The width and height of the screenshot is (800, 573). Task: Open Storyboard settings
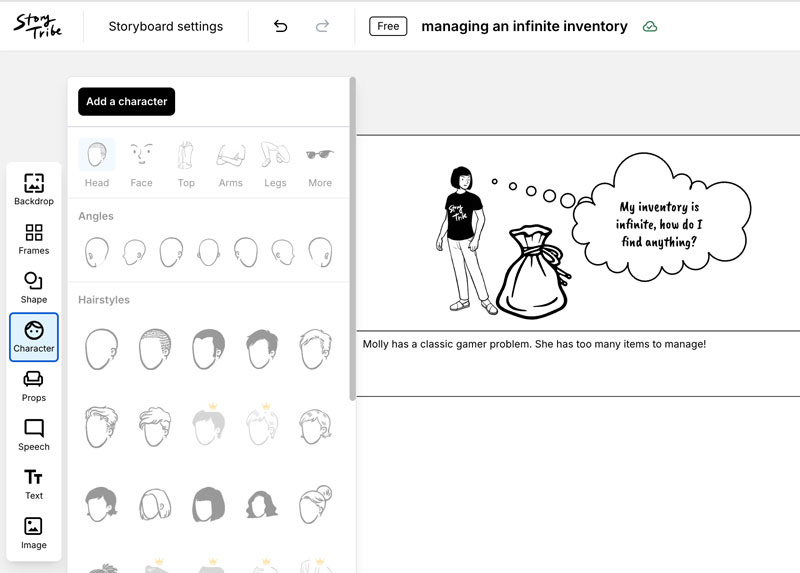coord(166,26)
